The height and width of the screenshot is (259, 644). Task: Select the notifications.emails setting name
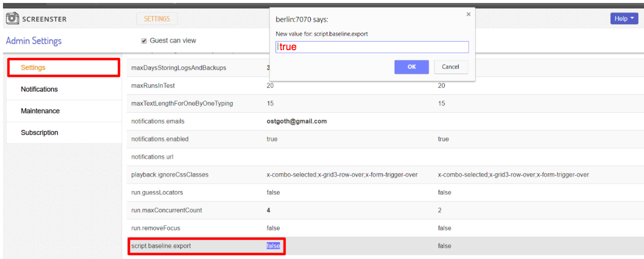click(158, 121)
